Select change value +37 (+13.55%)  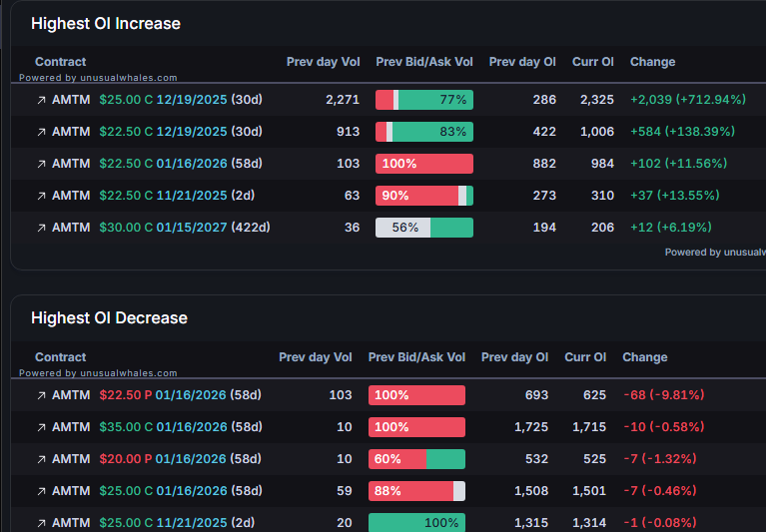point(675,196)
